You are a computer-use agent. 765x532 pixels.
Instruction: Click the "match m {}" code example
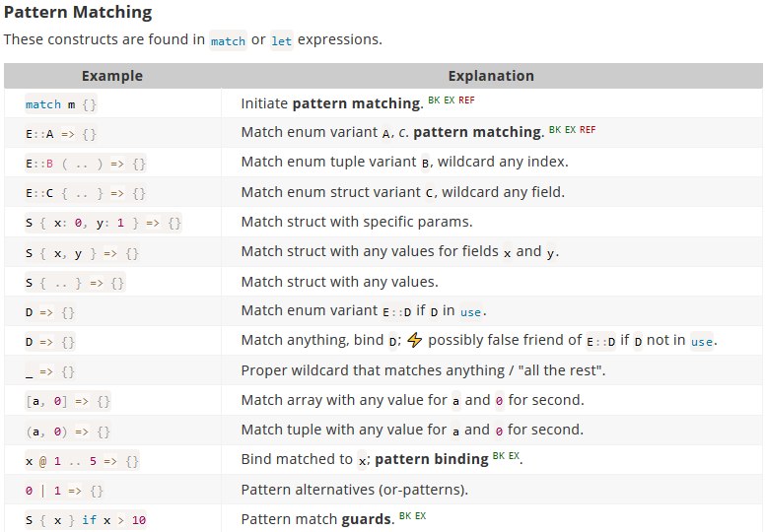point(61,104)
